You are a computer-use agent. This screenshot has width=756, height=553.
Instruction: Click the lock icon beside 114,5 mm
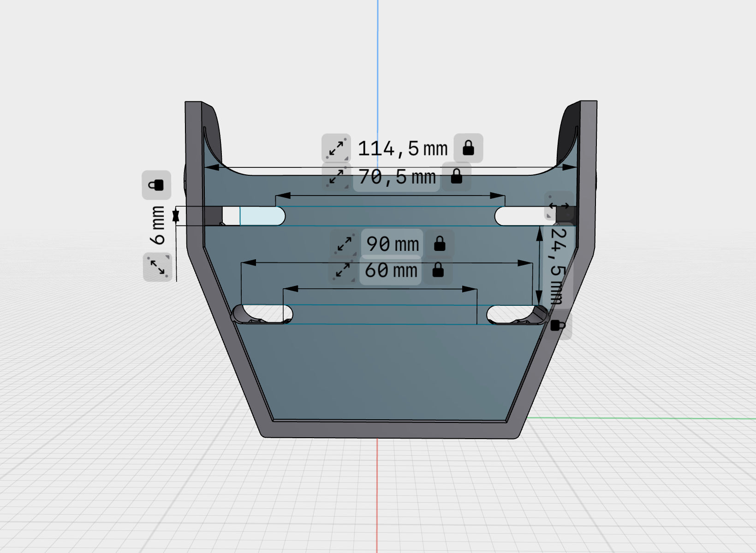coord(468,148)
